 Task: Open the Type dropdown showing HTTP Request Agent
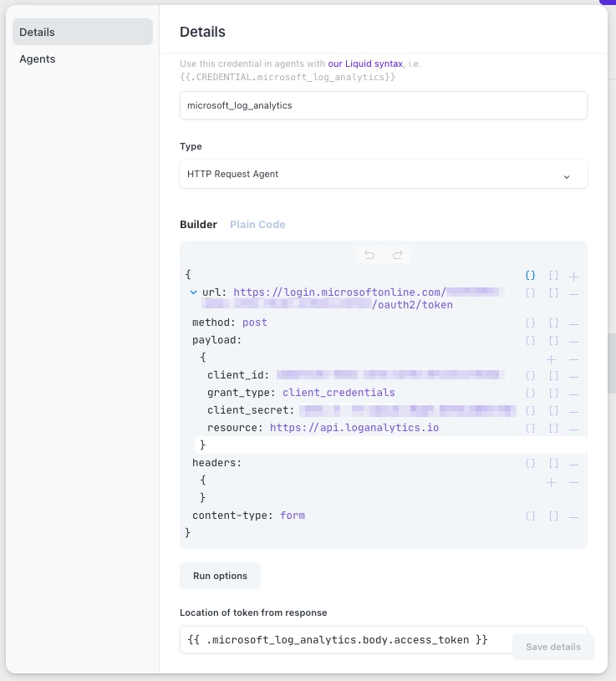point(383,175)
